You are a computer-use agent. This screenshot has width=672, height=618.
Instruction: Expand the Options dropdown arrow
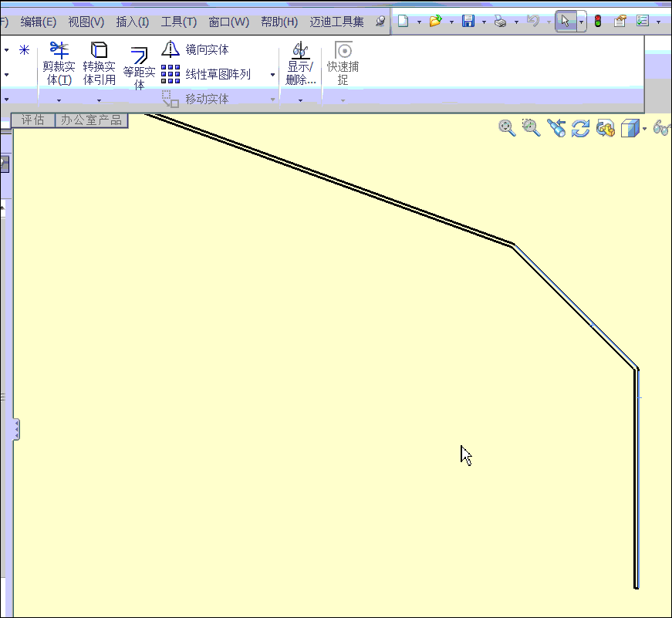[x=659, y=22]
